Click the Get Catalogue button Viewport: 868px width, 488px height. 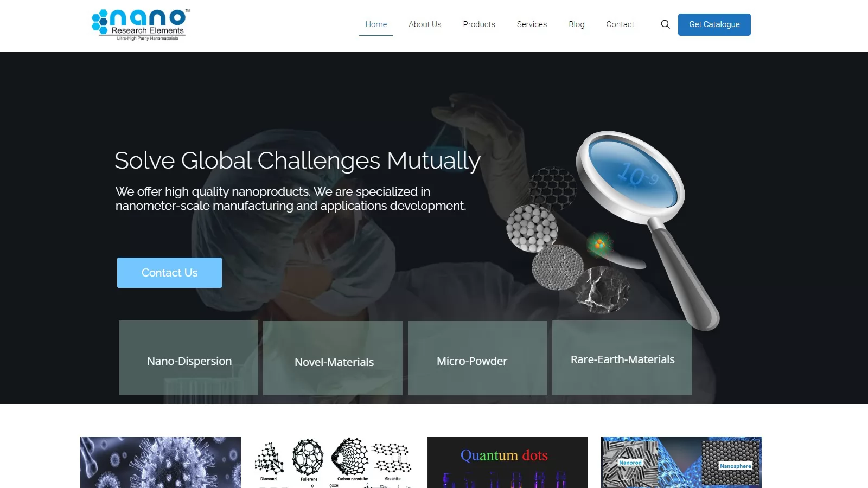(714, 24)
